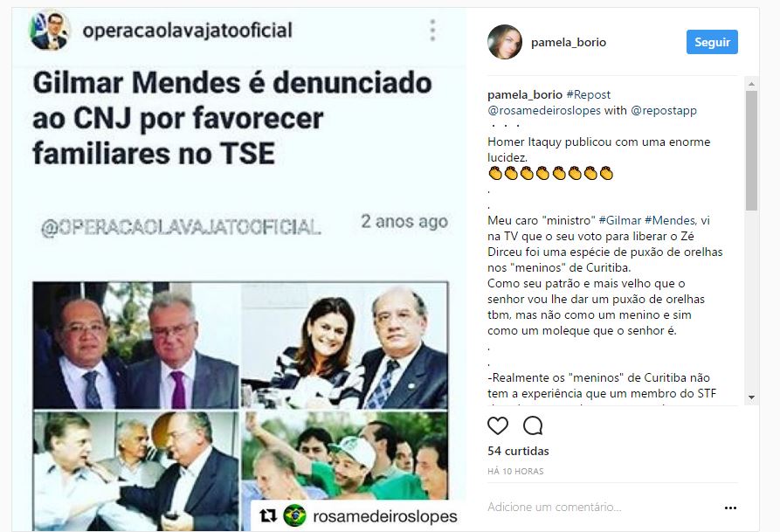Screen dimensions: 780x532
Task: Open the three-dot options beside comment field
Action: click(x=730, y=508)
